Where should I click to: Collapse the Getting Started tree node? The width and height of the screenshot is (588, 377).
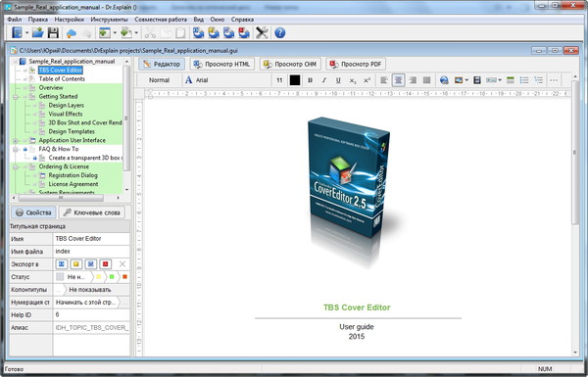pos(16,97)
